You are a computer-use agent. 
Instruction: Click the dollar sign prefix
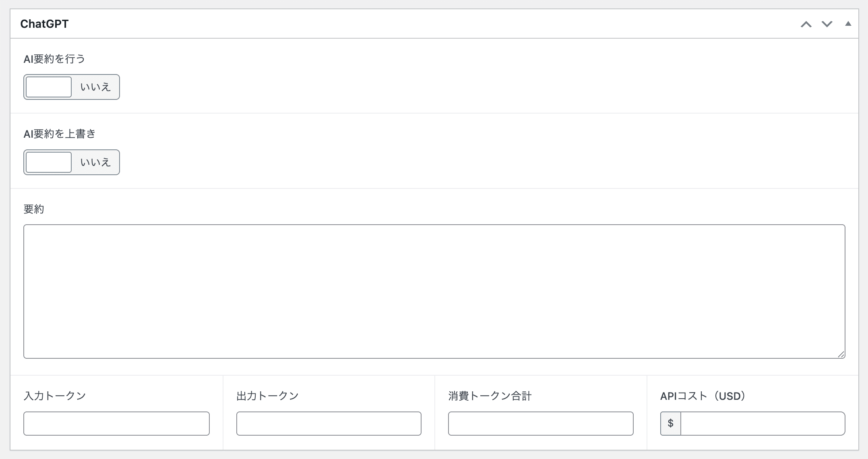(670, 423)
